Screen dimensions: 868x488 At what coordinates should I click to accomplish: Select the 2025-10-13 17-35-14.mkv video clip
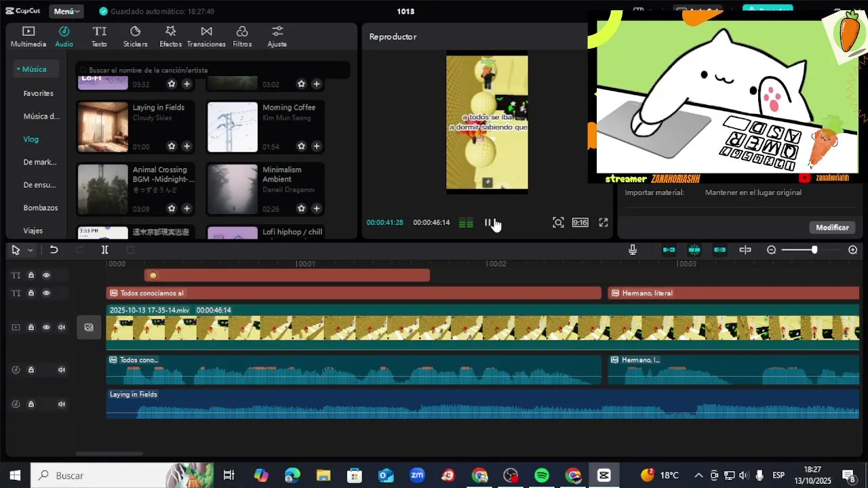point(483,327)
